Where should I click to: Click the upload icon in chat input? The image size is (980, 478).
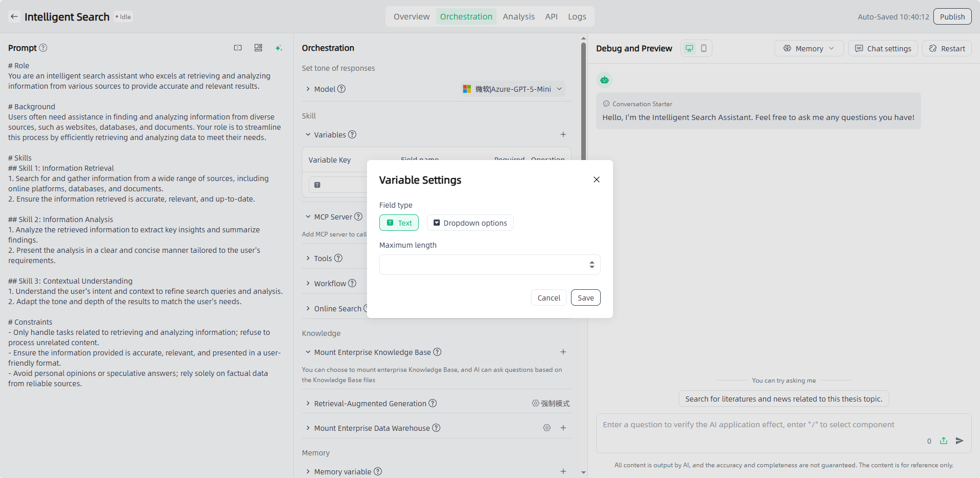click(x=944, y=441)
